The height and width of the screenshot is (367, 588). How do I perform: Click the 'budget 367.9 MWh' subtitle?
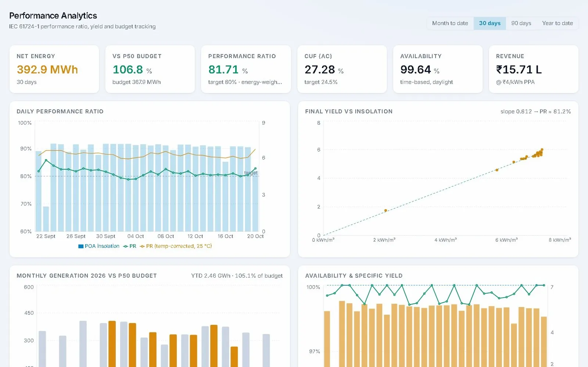[x=136, y=82]
